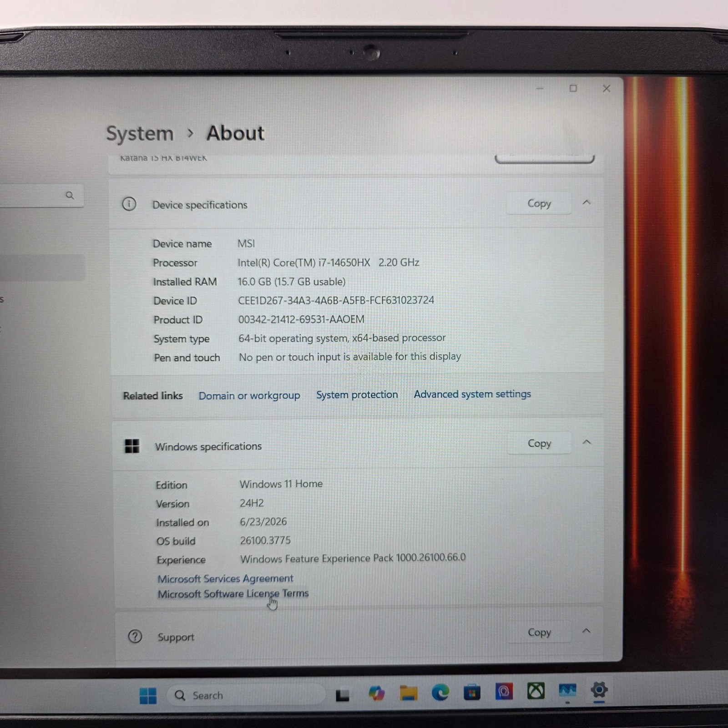
Task: Copy the Support section details
Action: point(539,632)
